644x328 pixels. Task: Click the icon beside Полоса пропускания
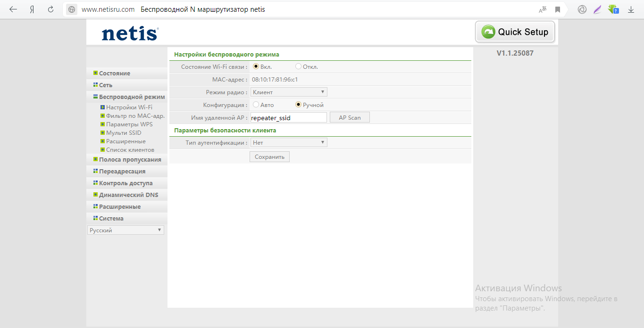pos(95,159)
